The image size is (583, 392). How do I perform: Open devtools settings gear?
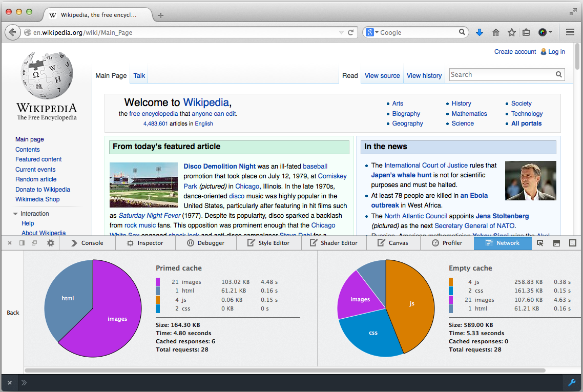51,243
